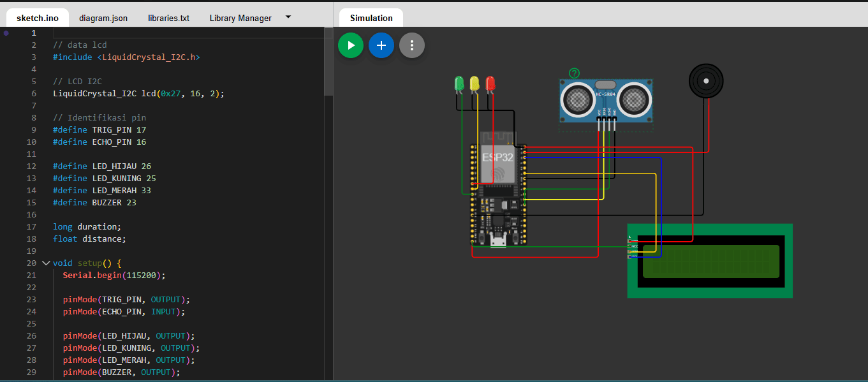The height and width of the screenshot is (382, 868).
Task: Open the diagram.json tab
Action: pyautogui.click(x=103, y=18)
